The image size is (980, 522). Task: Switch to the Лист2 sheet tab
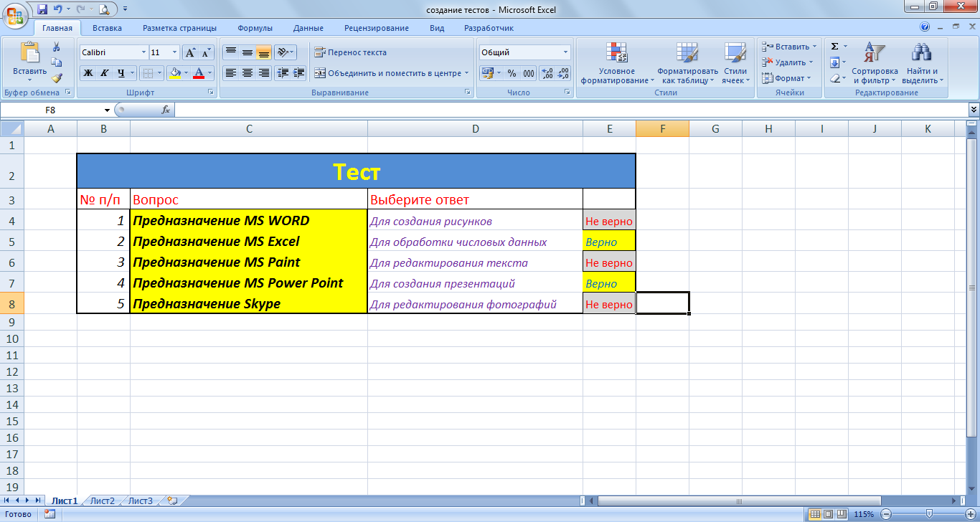click(103, 500)
